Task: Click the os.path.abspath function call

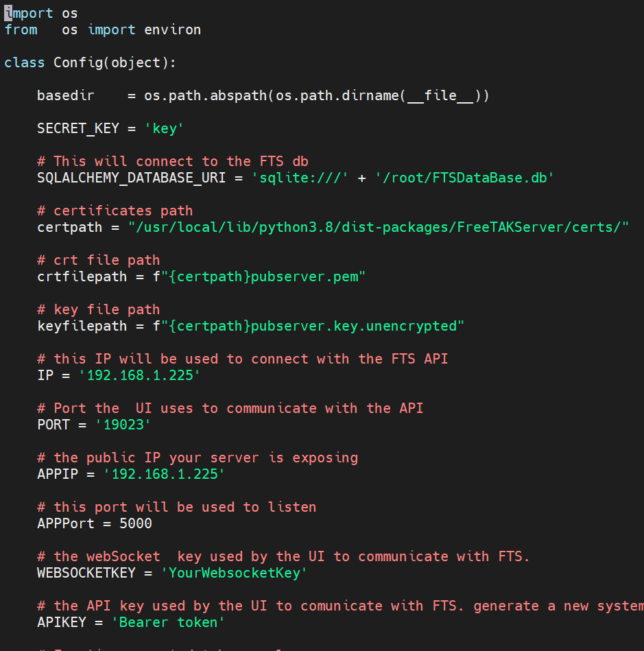Action: point(206,95)
